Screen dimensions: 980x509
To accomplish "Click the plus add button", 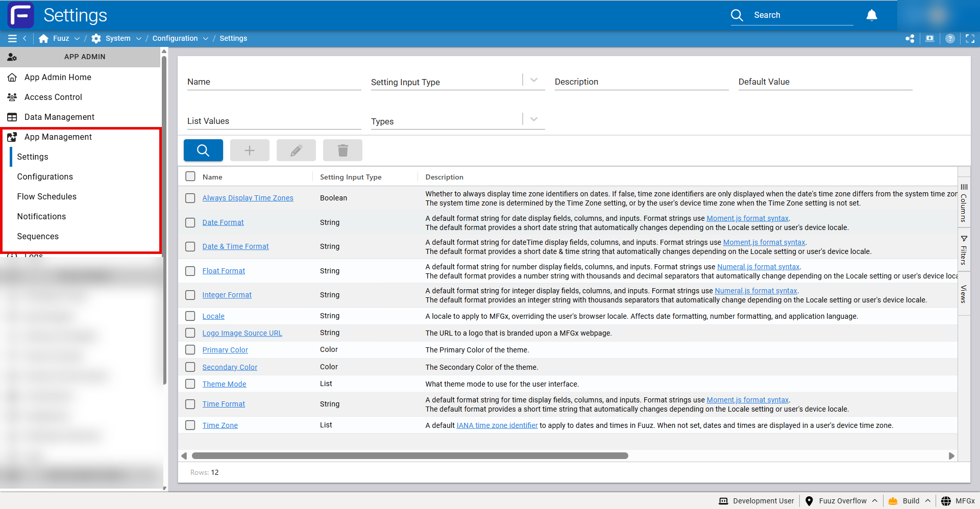I will pos(250,150).
